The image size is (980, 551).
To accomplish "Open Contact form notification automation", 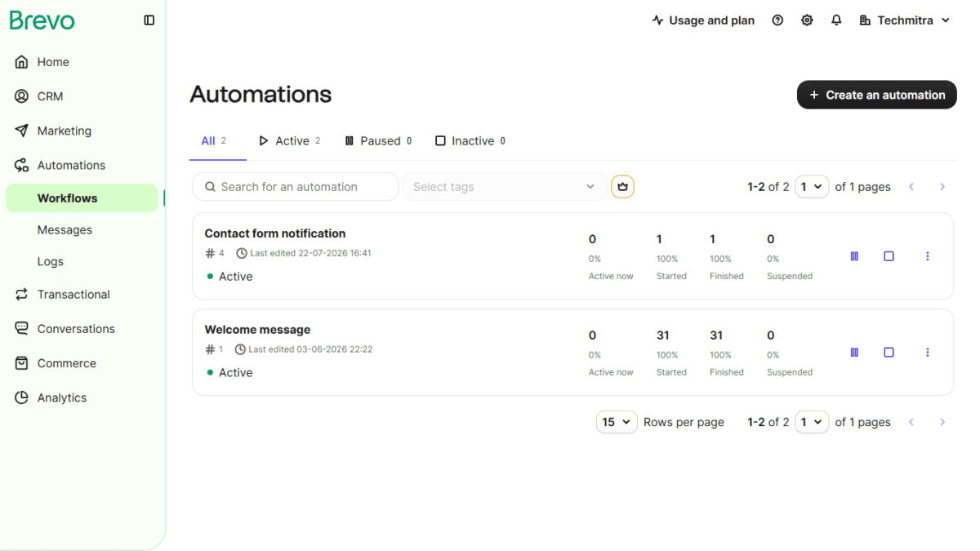I will pyautogui.click(x=275, y=233).
